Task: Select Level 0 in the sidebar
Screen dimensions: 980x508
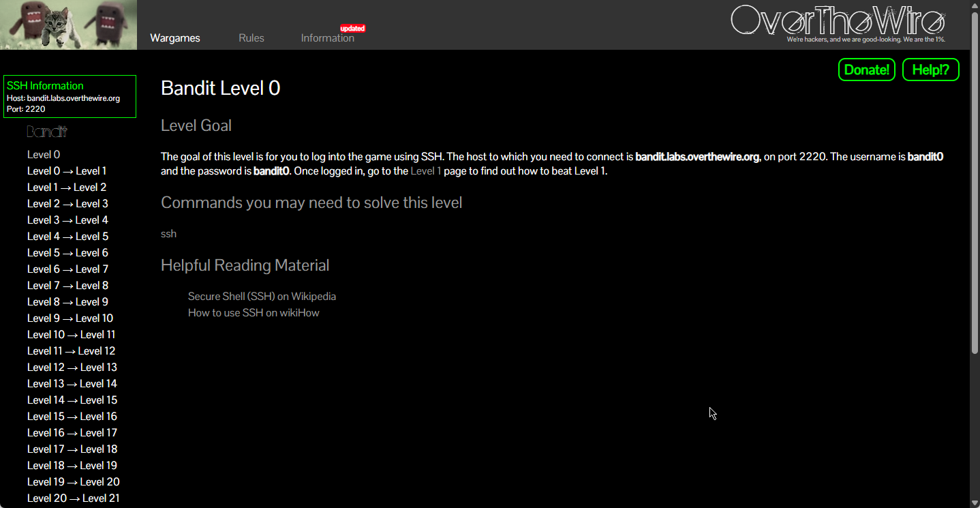Action: [44, 155]
